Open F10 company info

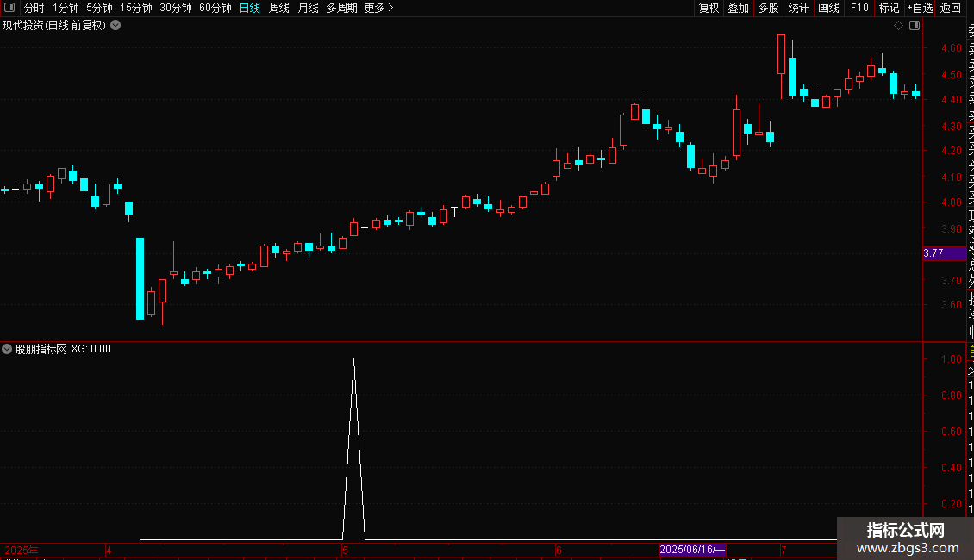click(859, 8)
